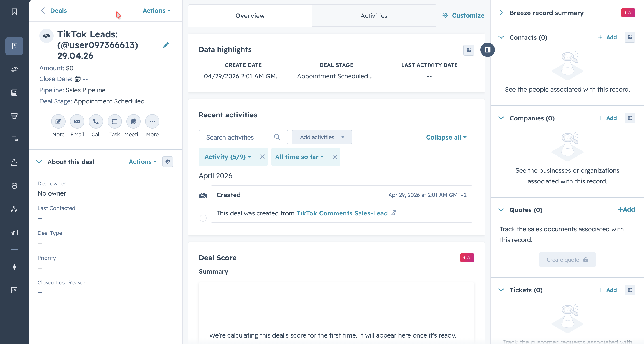
Task: Open the Marketing megaphone sidebar icon
Action: (14, 69)
